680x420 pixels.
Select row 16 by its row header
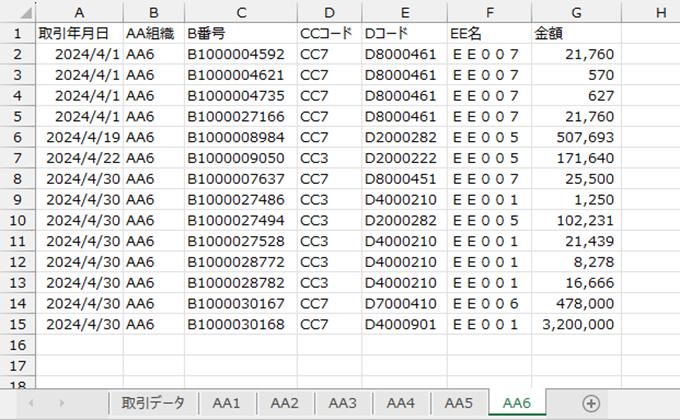click(17, 345)
